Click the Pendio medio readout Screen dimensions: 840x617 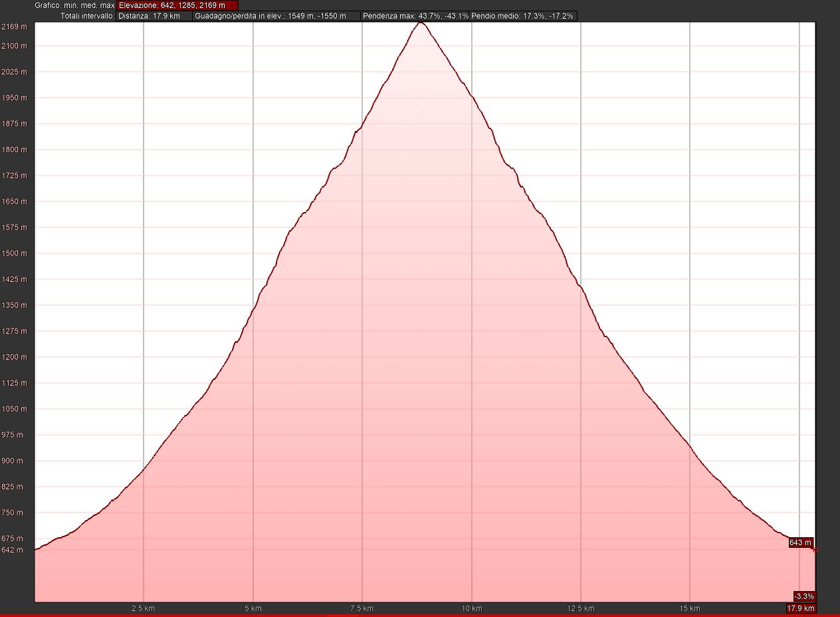click(522, 15)
